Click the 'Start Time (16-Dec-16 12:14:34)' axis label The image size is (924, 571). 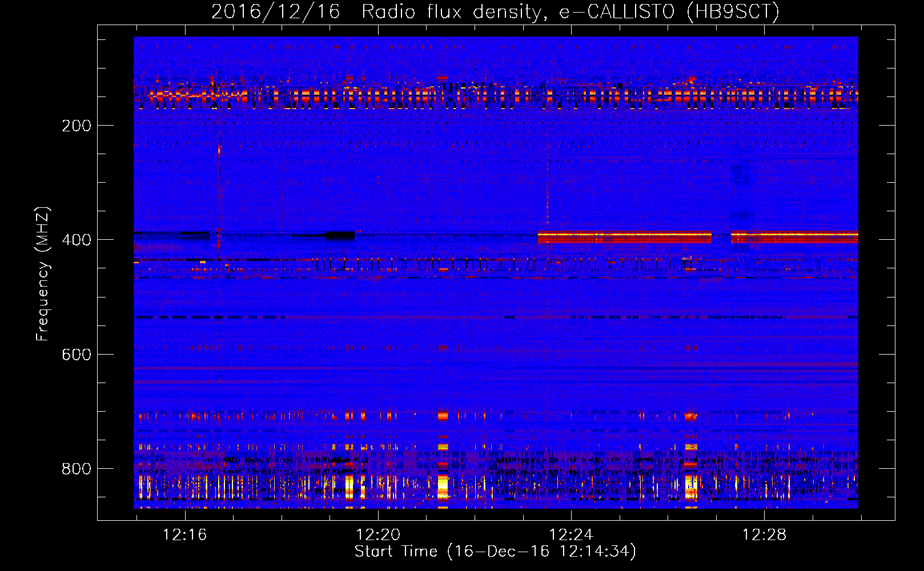495,552
